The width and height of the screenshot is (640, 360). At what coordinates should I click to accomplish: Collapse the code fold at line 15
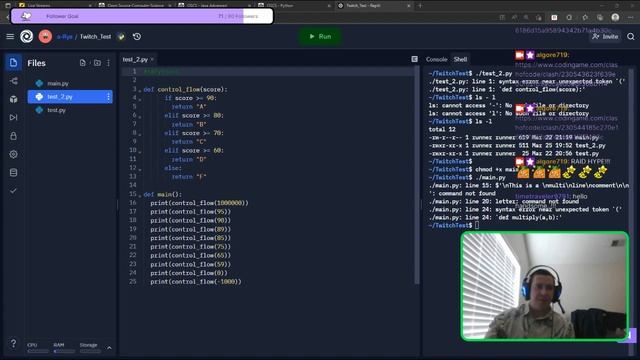pyautogui.click(x=140, y=195)
